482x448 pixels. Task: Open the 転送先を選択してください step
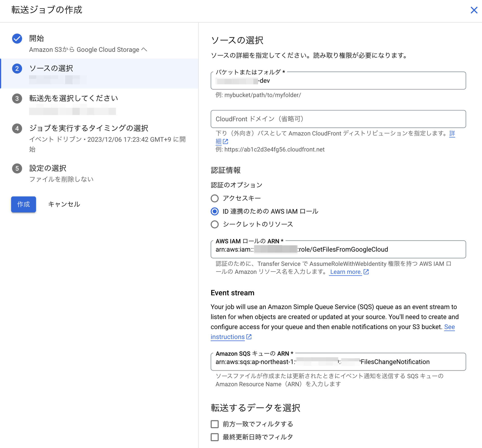pos(74,98)
